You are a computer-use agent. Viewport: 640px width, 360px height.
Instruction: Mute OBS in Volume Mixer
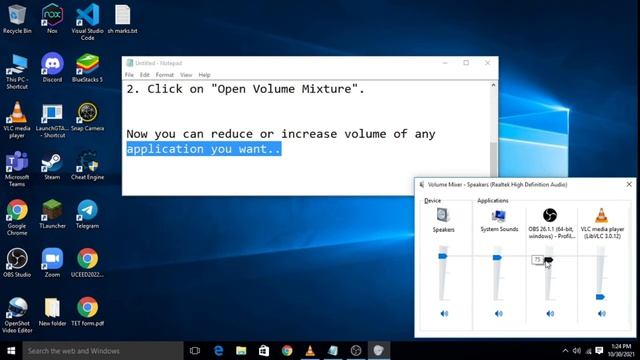pos(550,313)
